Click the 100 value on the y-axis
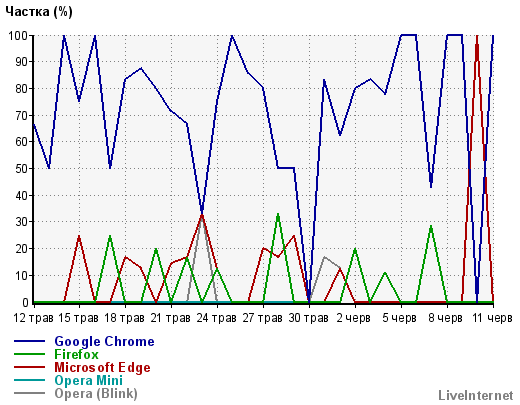 pyautogui.click(x=18, y=35)
